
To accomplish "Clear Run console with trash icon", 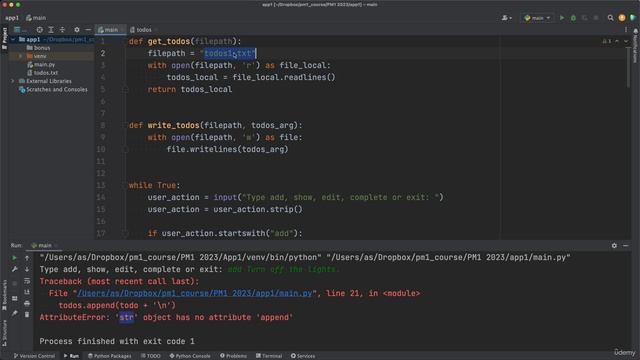I will (27, 315).
